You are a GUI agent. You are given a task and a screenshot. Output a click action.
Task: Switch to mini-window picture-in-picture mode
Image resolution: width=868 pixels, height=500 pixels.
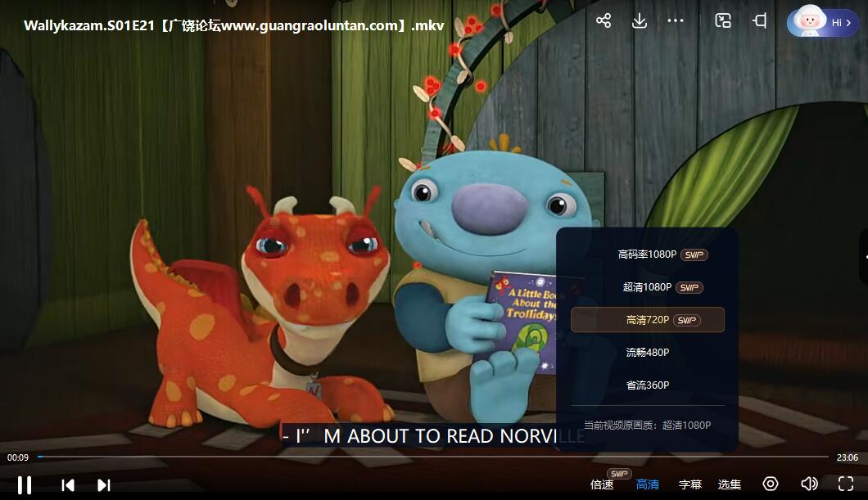(x=723, y=21)
